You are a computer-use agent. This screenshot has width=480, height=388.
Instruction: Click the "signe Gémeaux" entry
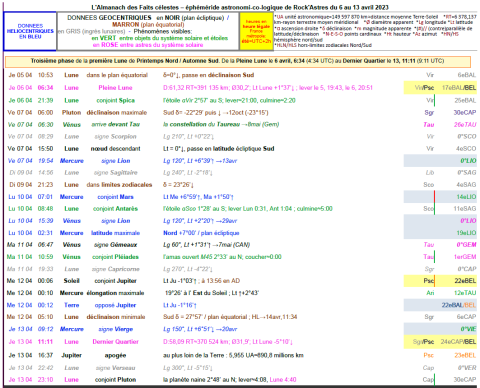pyautogui.click(x=115, y=245)
